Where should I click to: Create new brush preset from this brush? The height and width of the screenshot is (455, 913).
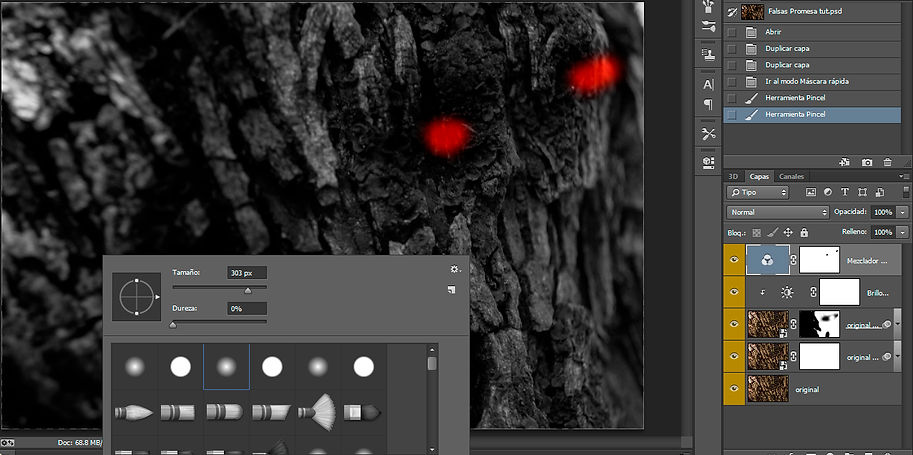(x=451, y=290)
